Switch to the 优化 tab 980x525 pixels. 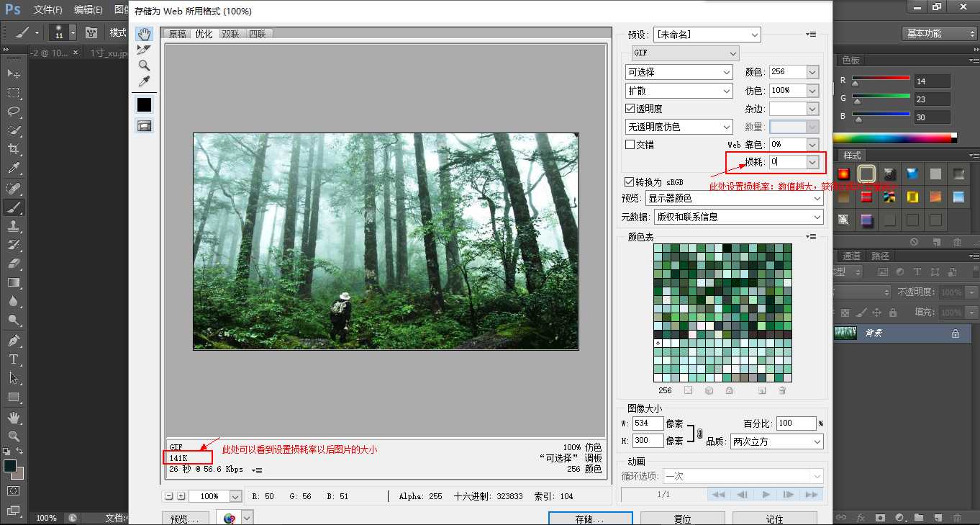pyautogui.click(x=204, y=34)
